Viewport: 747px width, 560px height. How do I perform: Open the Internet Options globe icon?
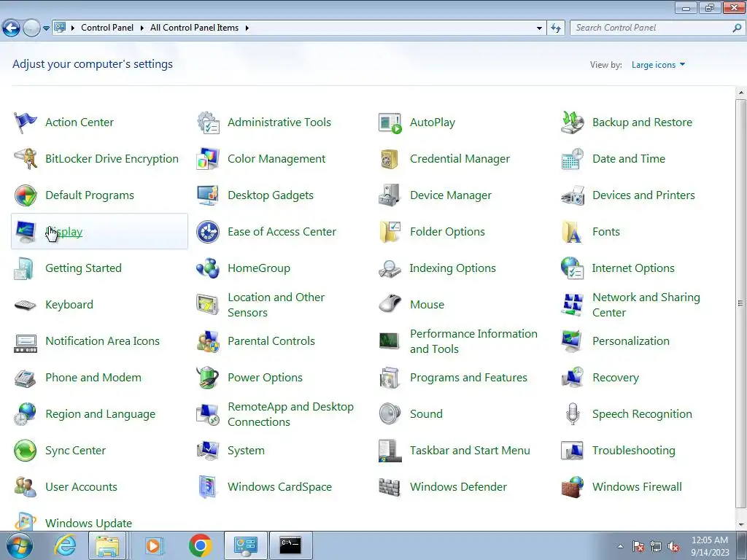(x=572, y=268)
